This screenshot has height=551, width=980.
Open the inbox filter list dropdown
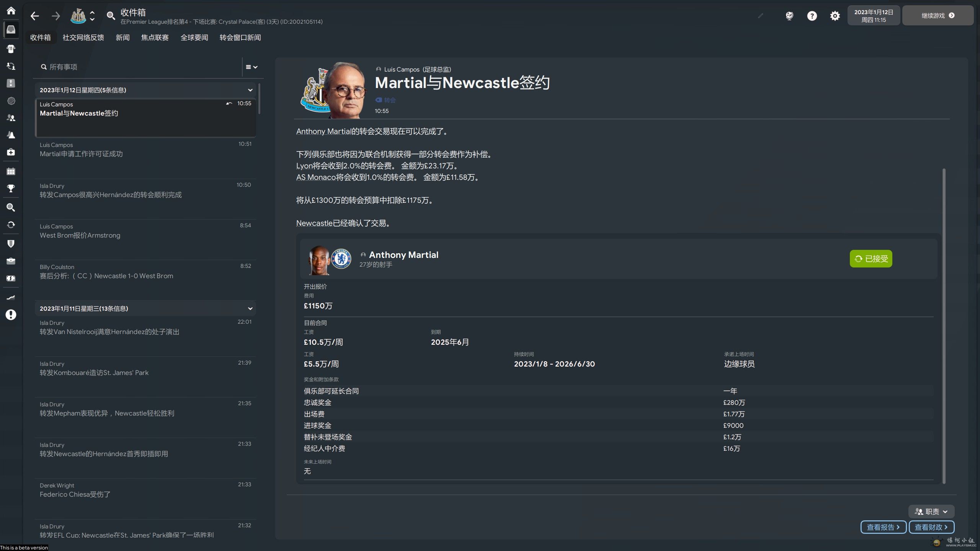(252, 67)
